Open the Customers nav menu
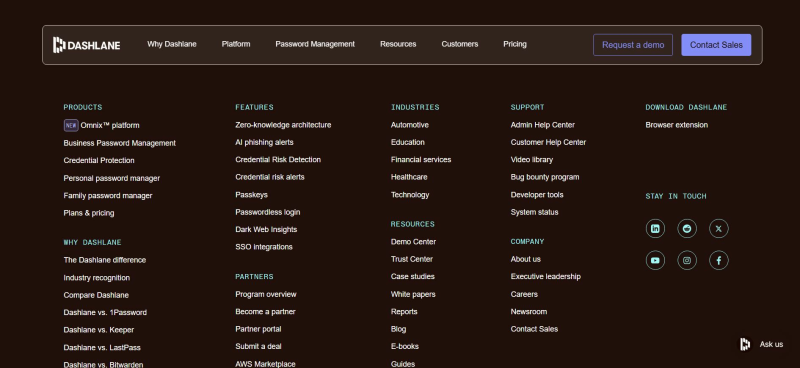The image size is (800, 368). click(x=460, y=44)
